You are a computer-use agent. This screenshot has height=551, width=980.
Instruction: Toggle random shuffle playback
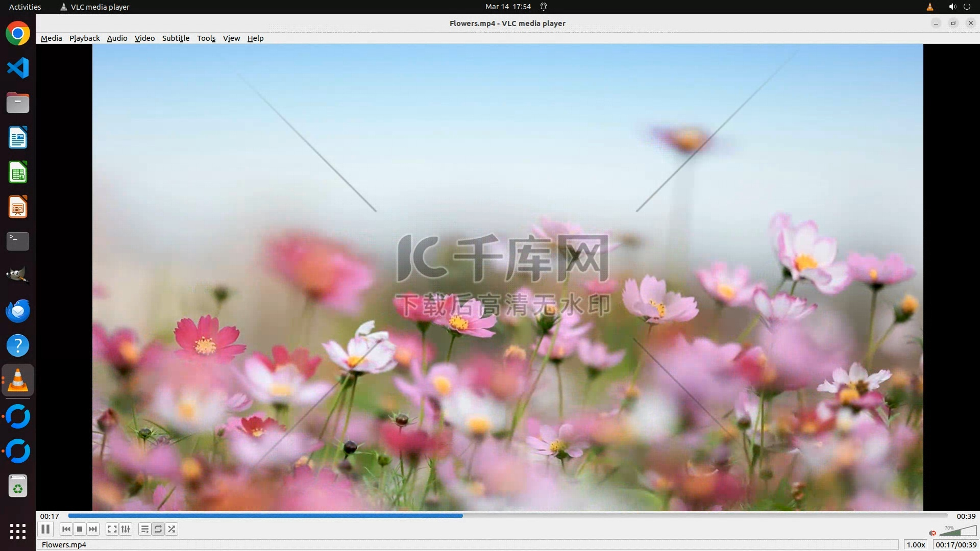[x=172, y=529]
